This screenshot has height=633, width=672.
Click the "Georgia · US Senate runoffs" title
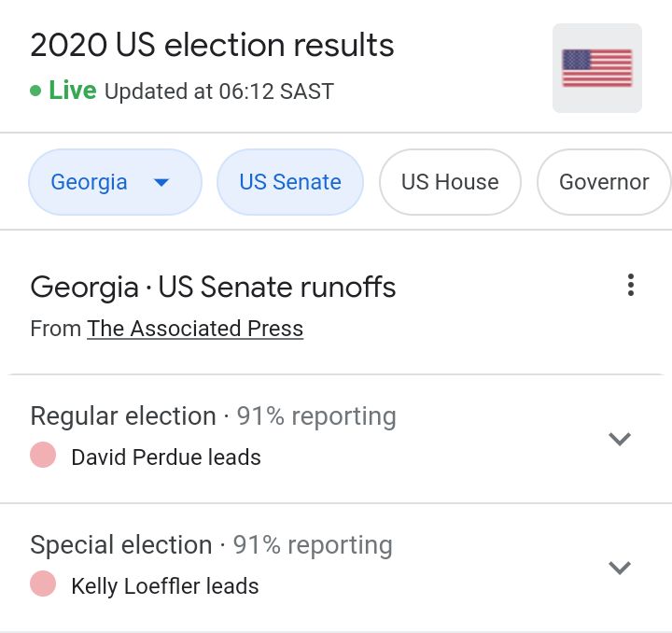(x=213, y=287)
